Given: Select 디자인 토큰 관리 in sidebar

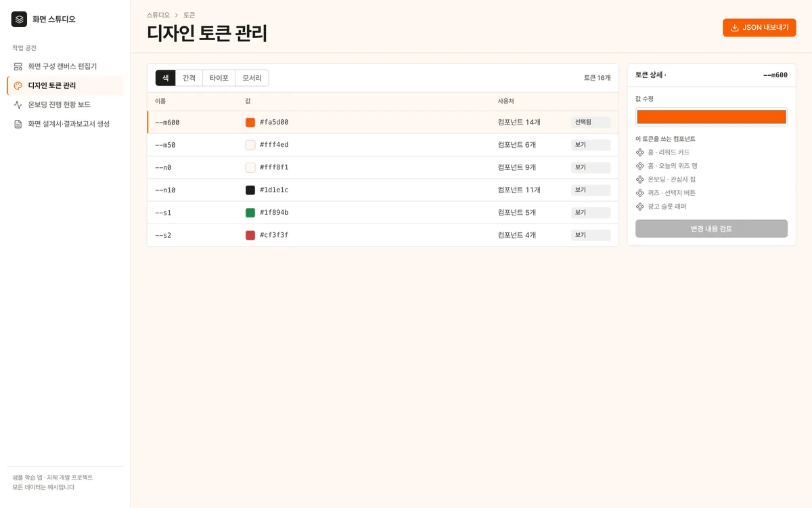Looking at the screenshot, I should [x=65, y=85].
